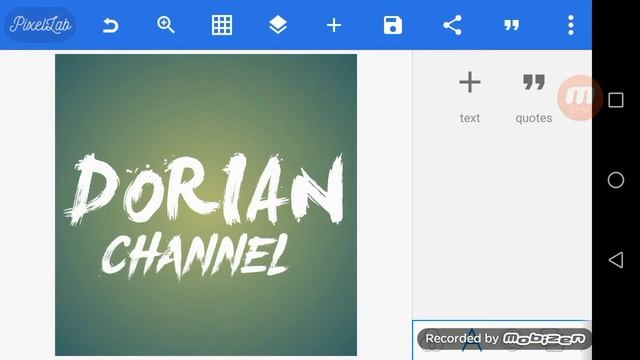The image size is (640, 360).
Task: Save the project with floppy icon
Action: tap(393, 25)
